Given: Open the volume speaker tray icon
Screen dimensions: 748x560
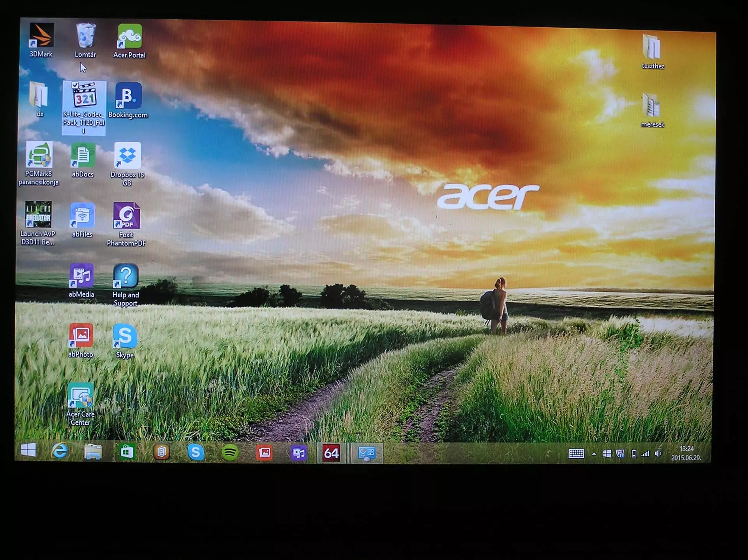Looking at the screenshot, I should (x=658, y=454).
